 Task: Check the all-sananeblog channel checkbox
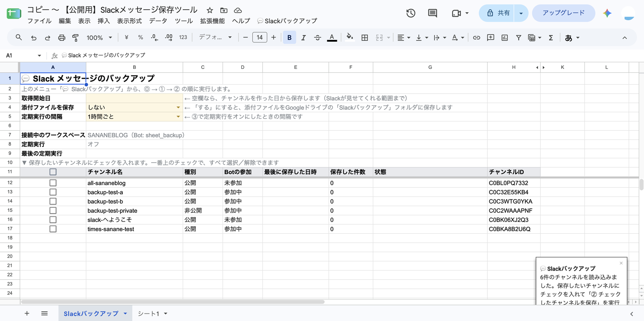pos(53,183)
